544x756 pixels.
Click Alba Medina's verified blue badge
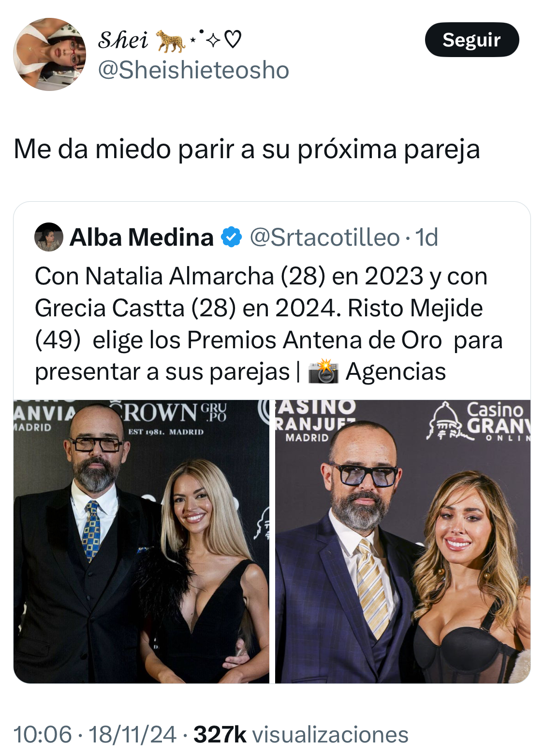click(x=231, y=237)
